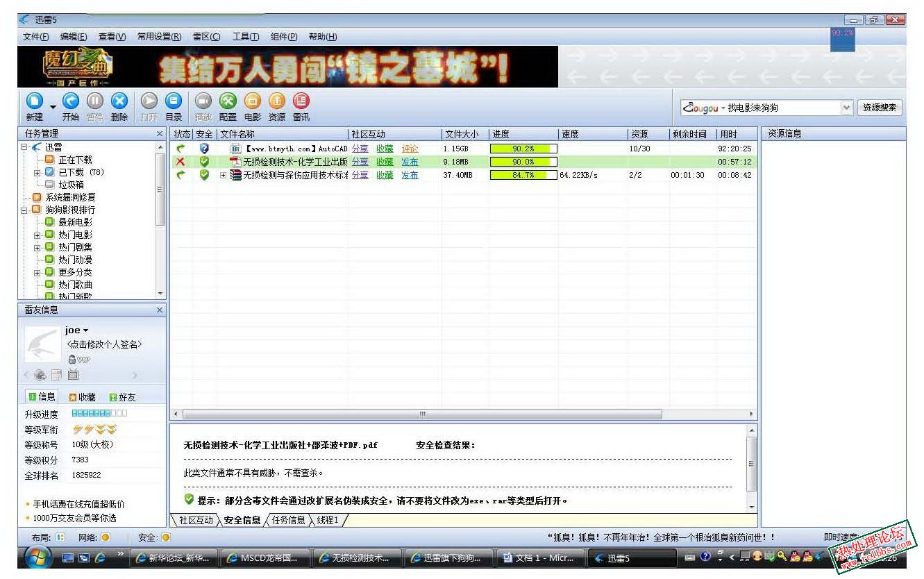Screen dimensions: 924x579
Task: Click the 打开 (Open) toolbar icon
Action: click(149, 101)
